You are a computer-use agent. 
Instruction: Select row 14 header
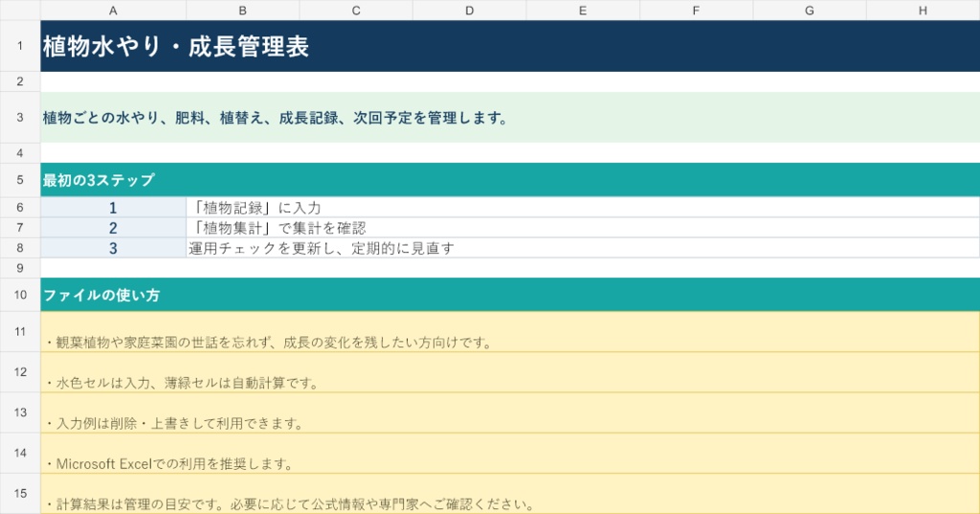pos(20,453)
